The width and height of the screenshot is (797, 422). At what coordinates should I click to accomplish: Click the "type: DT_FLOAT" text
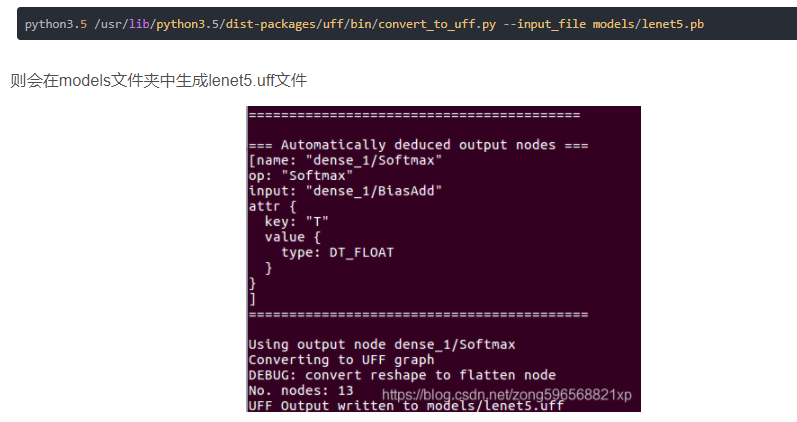tap(337, 252)
